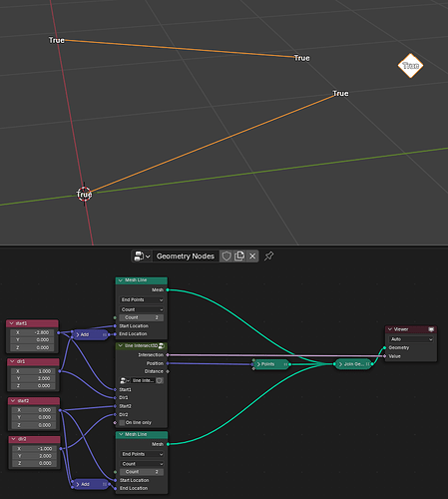Toggle fake user shield inside line Intersect2D
The width and height of the screenshot is (448, 499).
coord(160,380)
